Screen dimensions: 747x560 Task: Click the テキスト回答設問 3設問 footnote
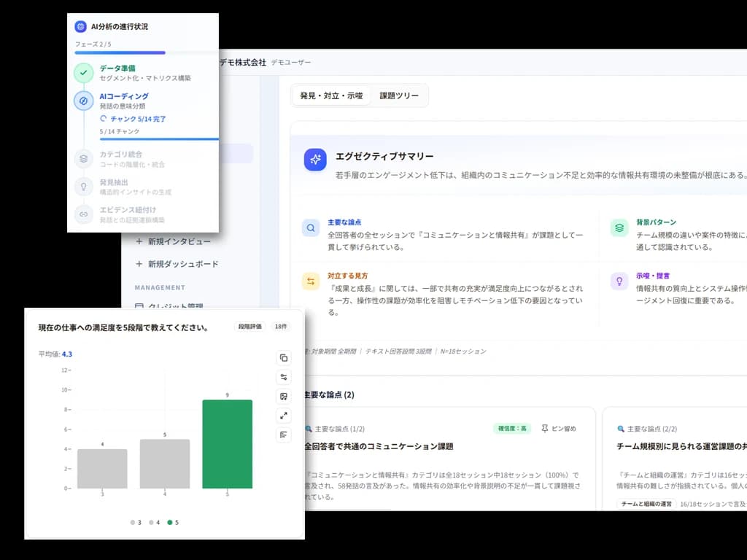pyautogui.click(x=398, y=351)
